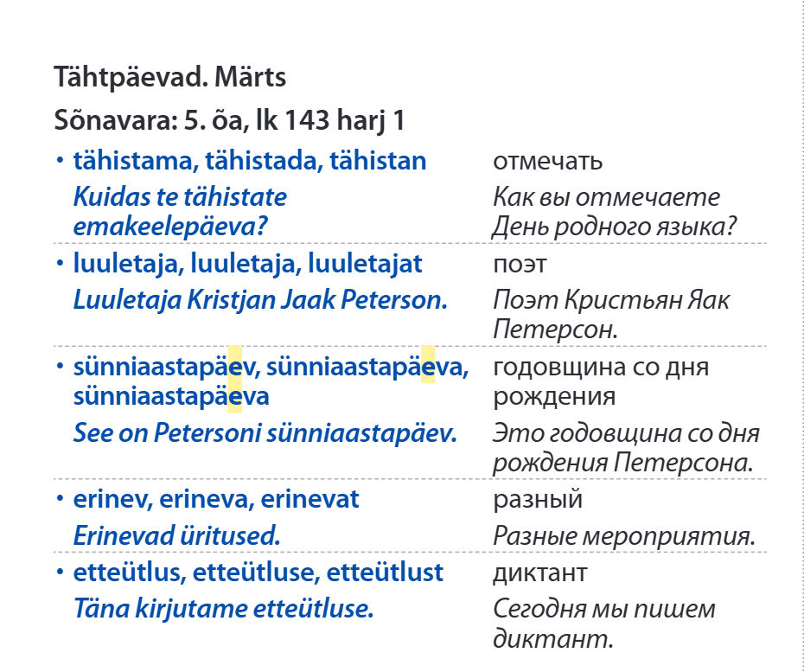
Task: Click the heading "Tähtpäevad. Märts"
Action: 169,77
